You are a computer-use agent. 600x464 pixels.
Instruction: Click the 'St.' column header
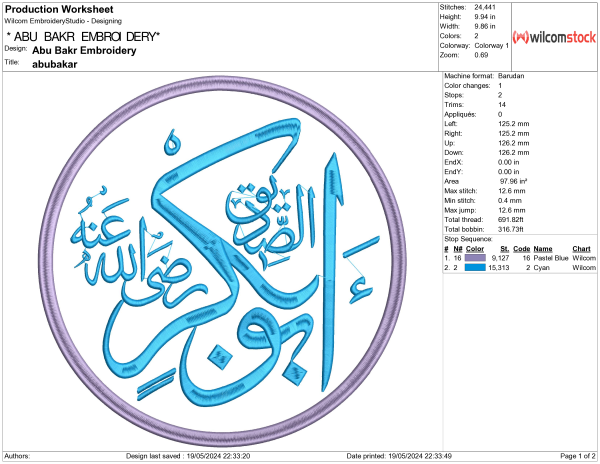pyautogui.click(x=505, y=249)
